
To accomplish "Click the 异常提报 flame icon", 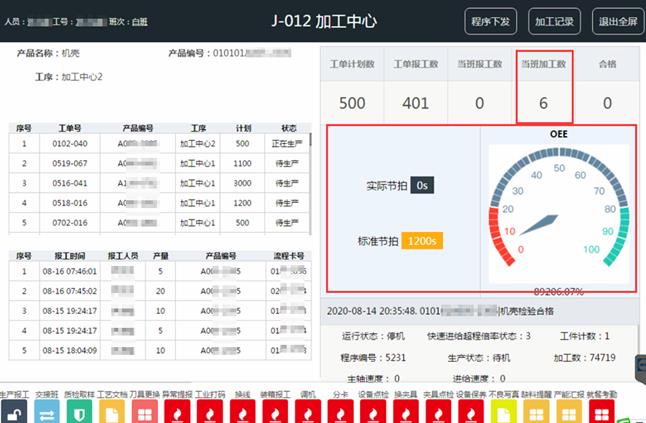I will pos(177,412).
